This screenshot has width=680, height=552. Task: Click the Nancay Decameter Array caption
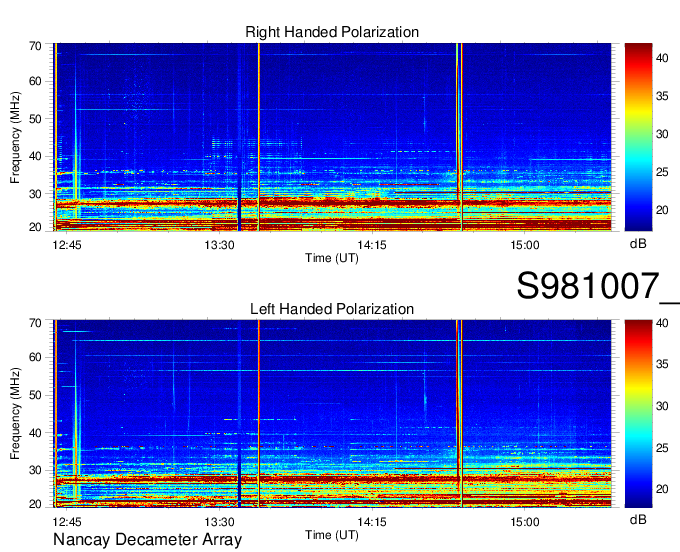pos(147,540)
